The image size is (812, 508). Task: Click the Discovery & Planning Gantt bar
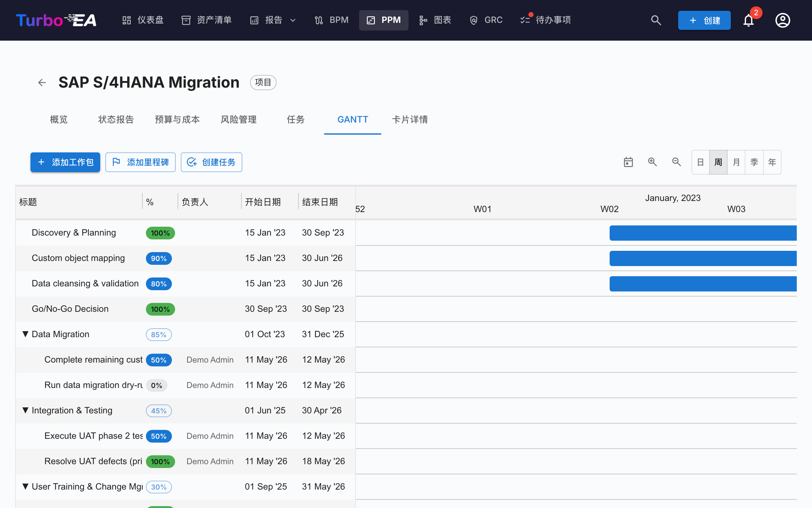pos(703,233)
